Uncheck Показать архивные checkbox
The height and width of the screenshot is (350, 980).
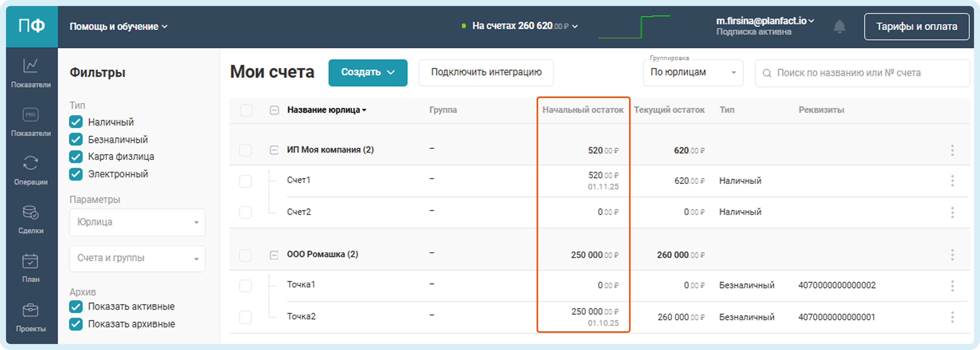pos(76,324)
